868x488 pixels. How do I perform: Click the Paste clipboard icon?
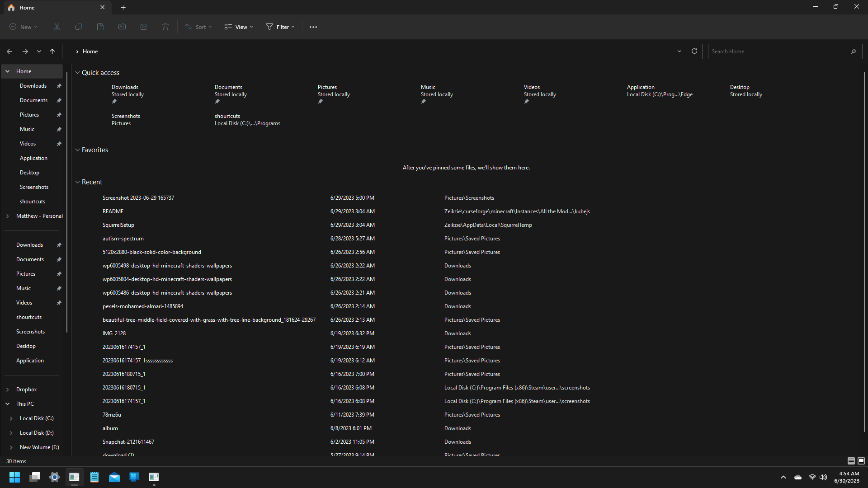tap(100, 27)
